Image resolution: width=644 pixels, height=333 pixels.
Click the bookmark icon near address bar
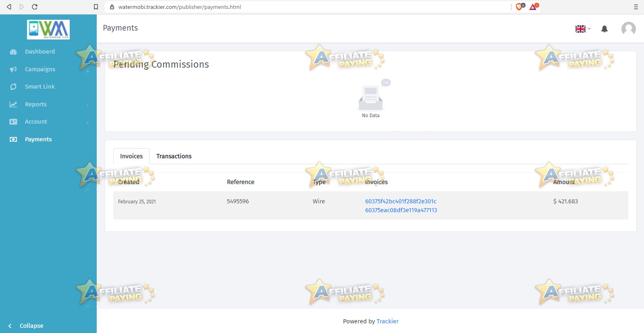[96, 7]
